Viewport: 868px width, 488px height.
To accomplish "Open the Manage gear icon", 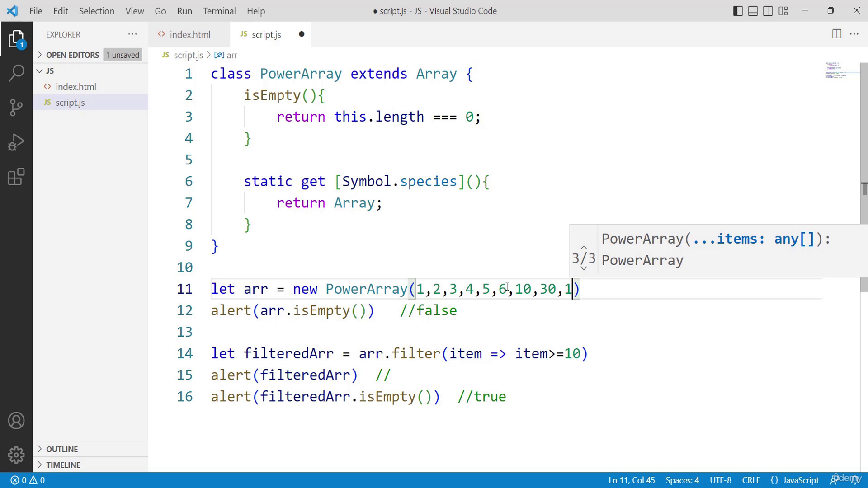I will (16, 455).
